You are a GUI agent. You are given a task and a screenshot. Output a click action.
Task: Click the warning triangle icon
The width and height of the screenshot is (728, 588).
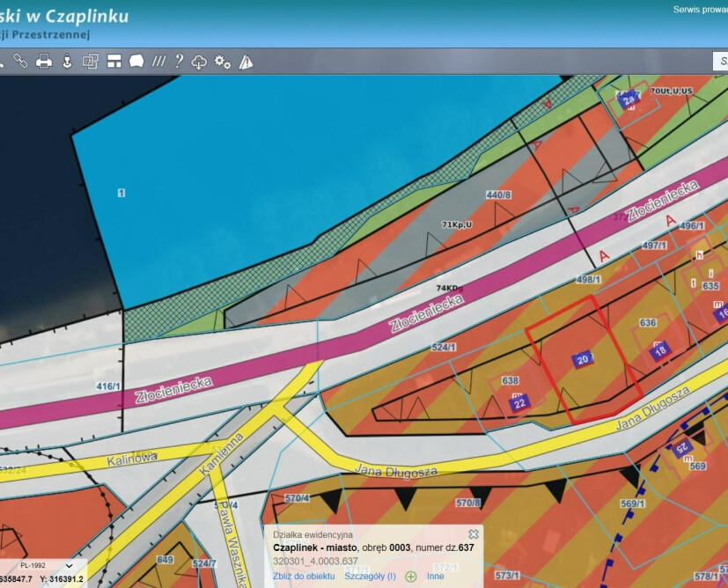[x=246, y=62]
